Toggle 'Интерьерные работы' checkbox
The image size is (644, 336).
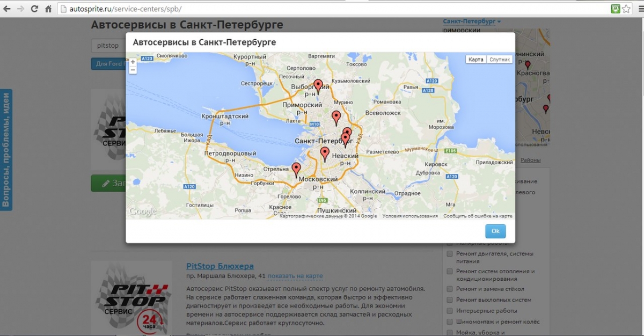pos(450,311)
